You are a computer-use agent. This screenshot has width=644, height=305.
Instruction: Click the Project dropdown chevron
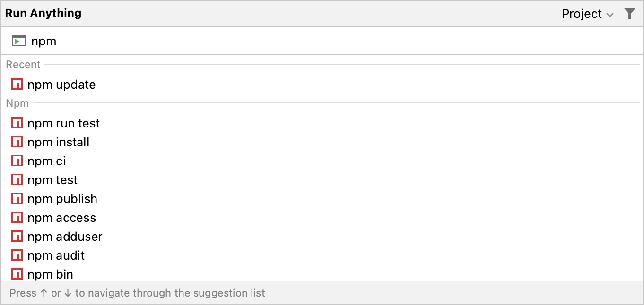coord(610,14)
